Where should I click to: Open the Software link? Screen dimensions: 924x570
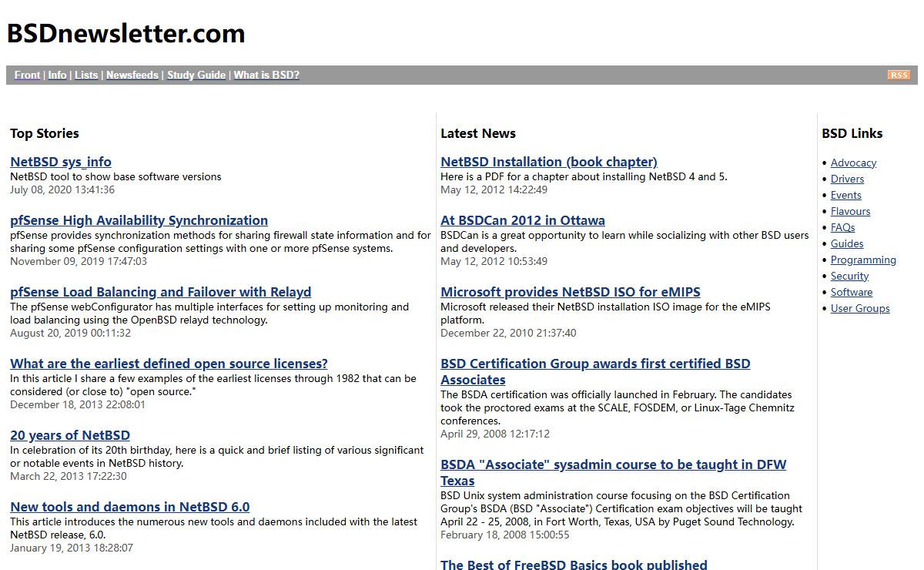[x=852, y=292]
